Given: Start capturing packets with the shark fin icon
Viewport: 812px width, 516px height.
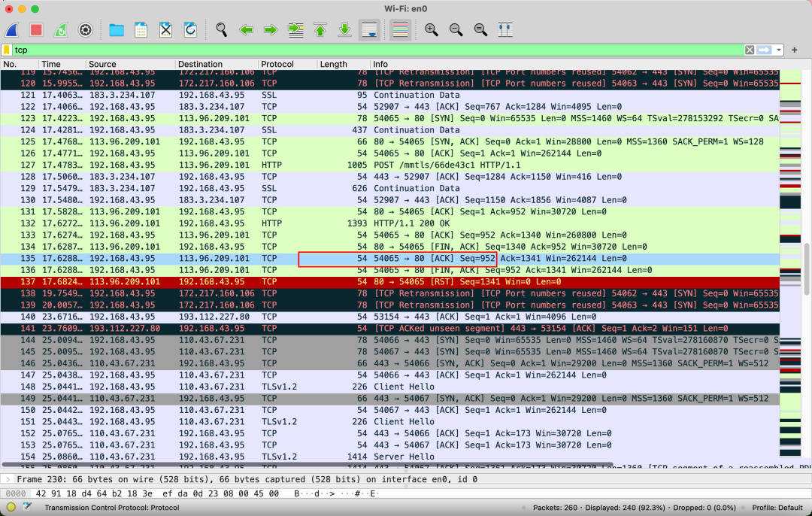Looking at the screenshot, I should point(12,30).
